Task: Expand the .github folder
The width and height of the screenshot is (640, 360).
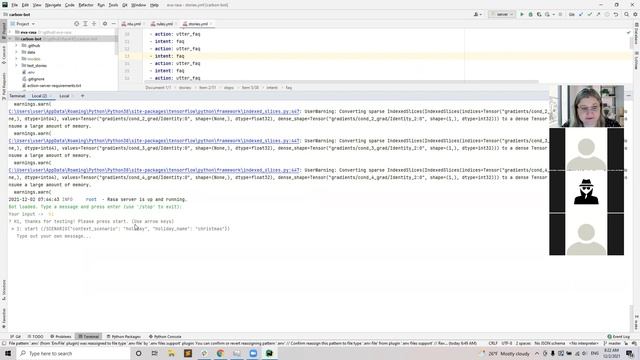Action: (x=17, y=46)
